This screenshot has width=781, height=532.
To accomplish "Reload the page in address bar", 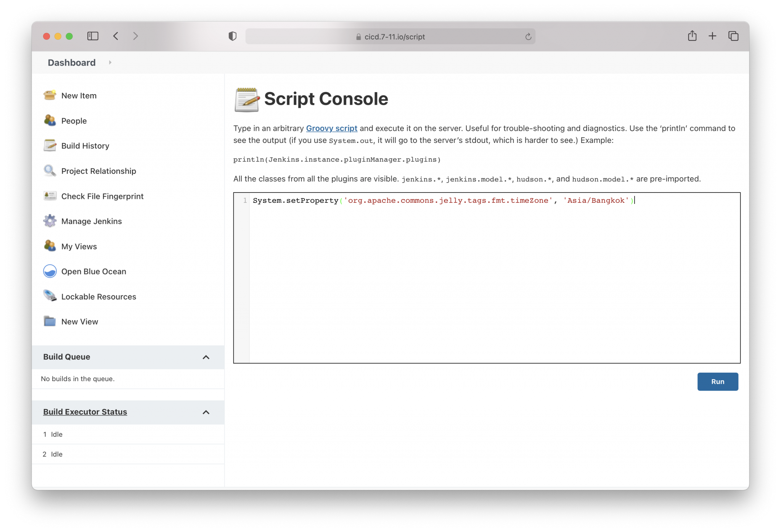I will pos(528,37).
